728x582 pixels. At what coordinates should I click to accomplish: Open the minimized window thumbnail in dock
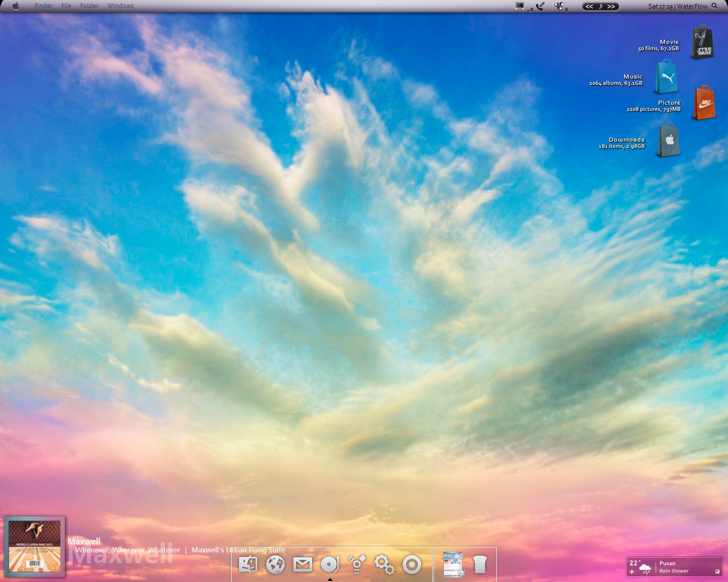(x=453, y=564)
